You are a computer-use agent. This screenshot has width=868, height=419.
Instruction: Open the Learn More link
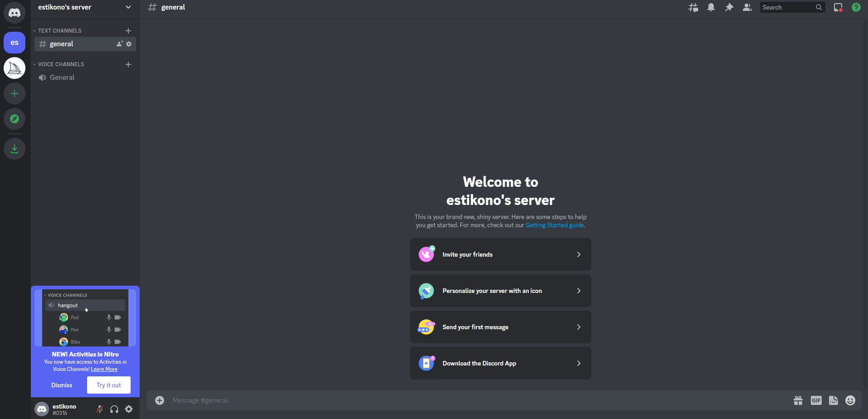point(104,369)
